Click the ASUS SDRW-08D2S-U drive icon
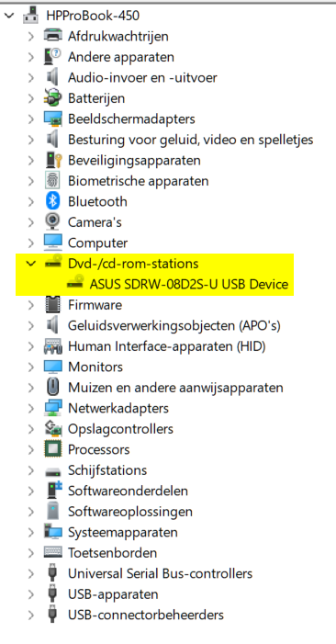The height and width of the screenshot is (644, 336). [74, 284]
